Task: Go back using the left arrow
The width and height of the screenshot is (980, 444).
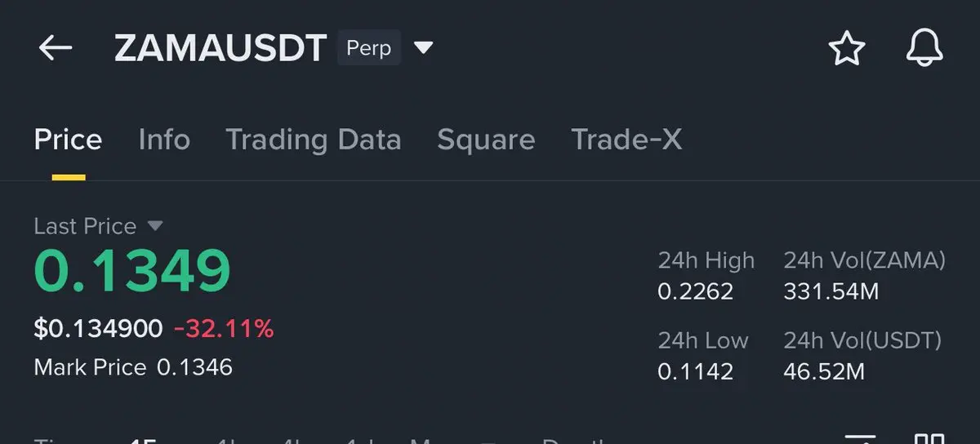Action: point(56,48)
